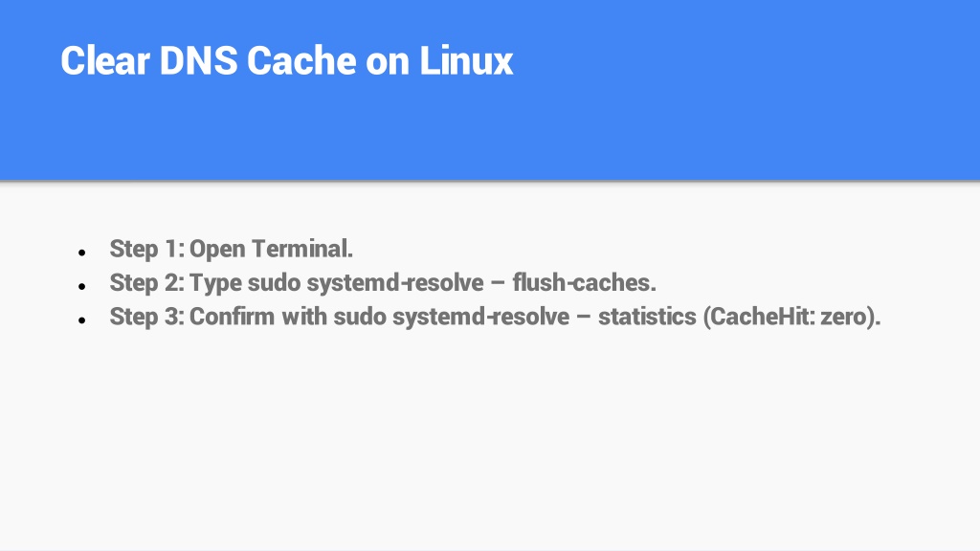Select the bullet dot before Step 2
Image resolution: width=980 pixels, height=551 pixels.
pyautogui.click(x=82, y=287)
